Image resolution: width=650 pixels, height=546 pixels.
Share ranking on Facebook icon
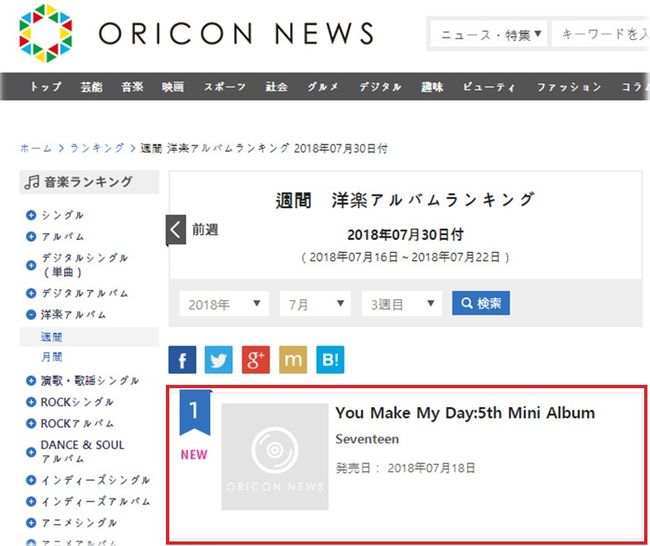coord(182,359)
